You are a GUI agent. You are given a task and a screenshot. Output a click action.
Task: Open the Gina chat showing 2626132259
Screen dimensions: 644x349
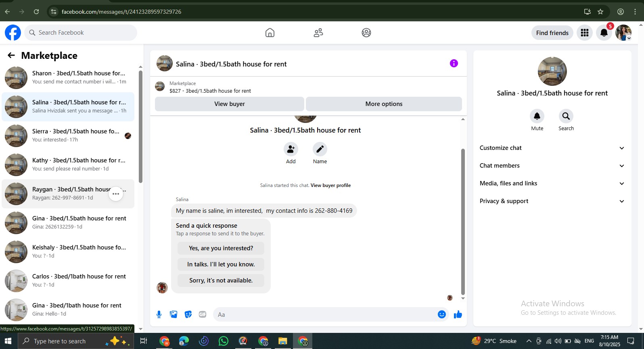coord(68,222)
